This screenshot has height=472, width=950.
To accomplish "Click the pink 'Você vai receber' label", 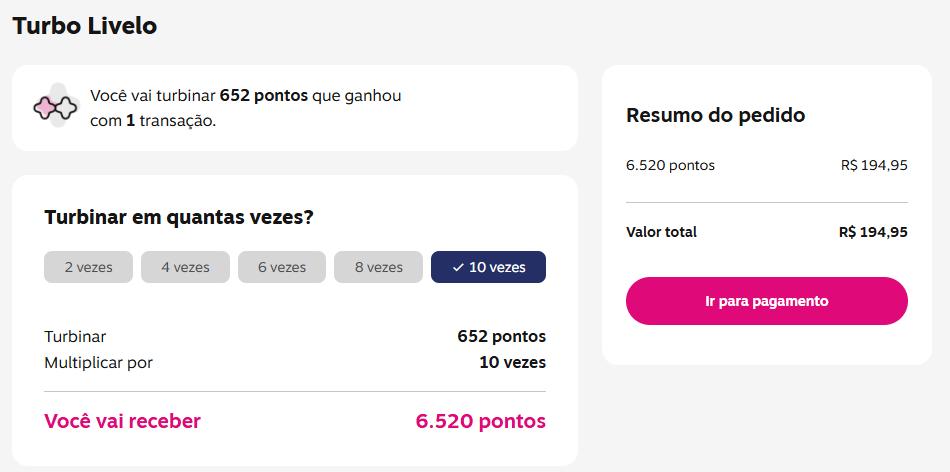I will [122, 421].
